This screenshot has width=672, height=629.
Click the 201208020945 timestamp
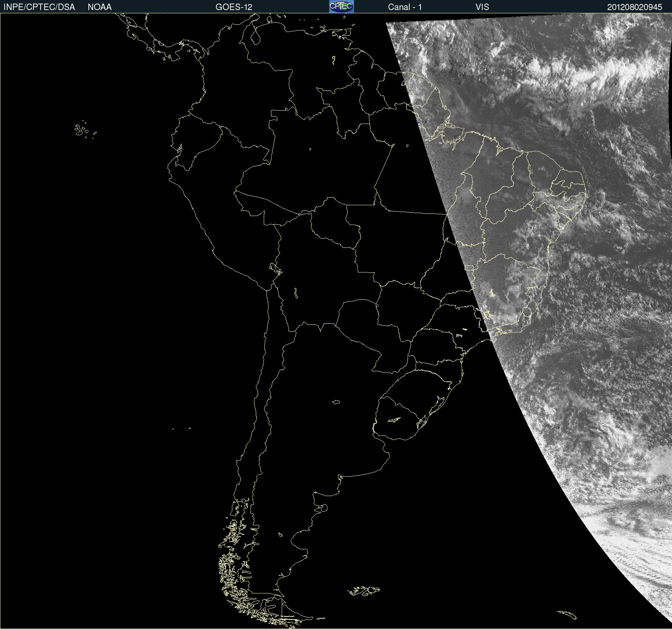[x=635, y=7]
